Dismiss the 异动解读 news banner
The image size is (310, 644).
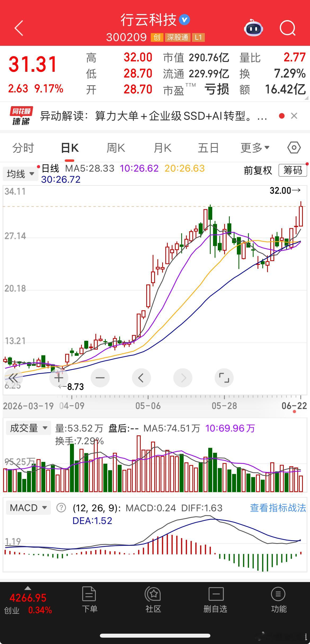tap(294, 116)
